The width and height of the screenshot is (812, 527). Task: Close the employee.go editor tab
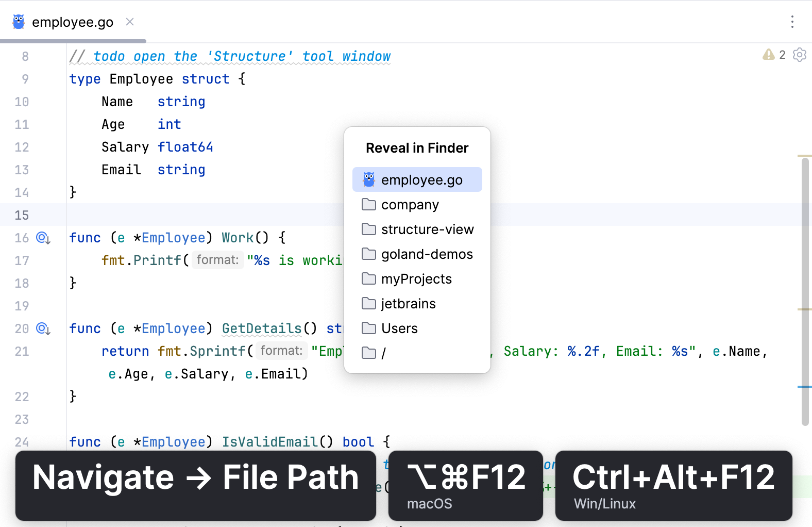130,22
